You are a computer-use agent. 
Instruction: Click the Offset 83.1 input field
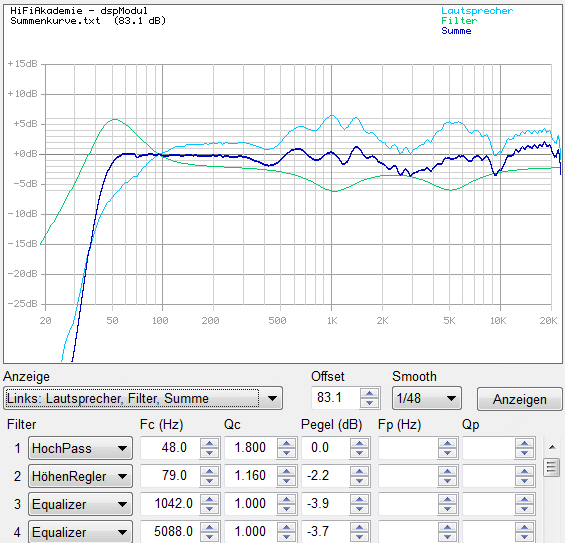(x=335, y=398)
